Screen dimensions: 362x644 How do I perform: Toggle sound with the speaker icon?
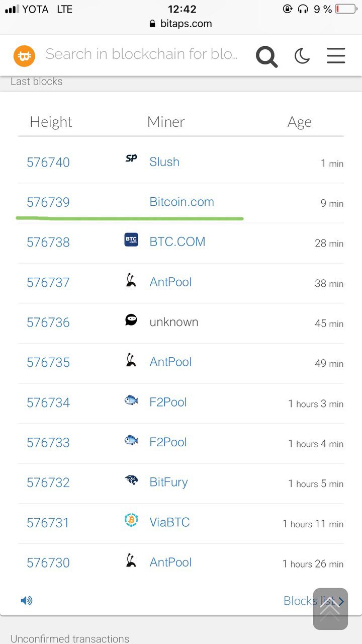[x=27, y=600]
